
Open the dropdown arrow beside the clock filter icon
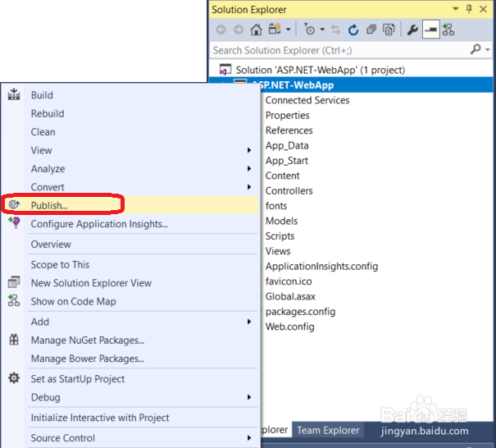pos(322,30)
